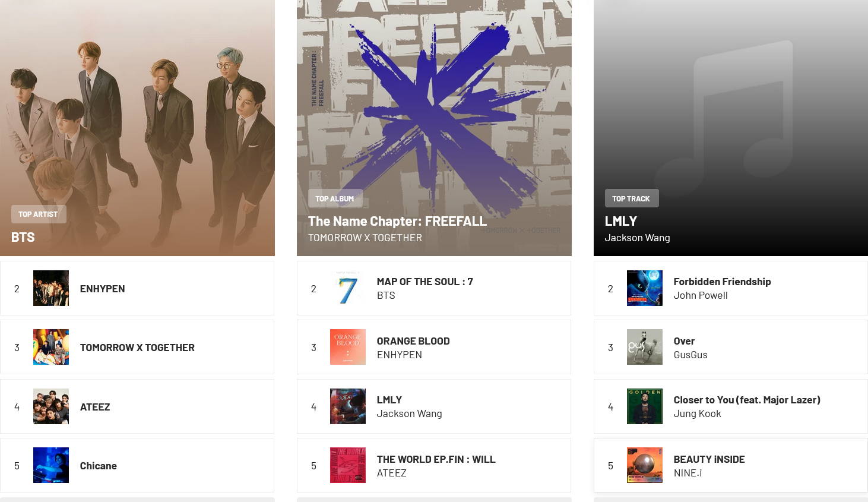This screenshot has height=502, width=868.
Task: Open the ORANGE BLOOD album cover
Action: click(348, 347)
